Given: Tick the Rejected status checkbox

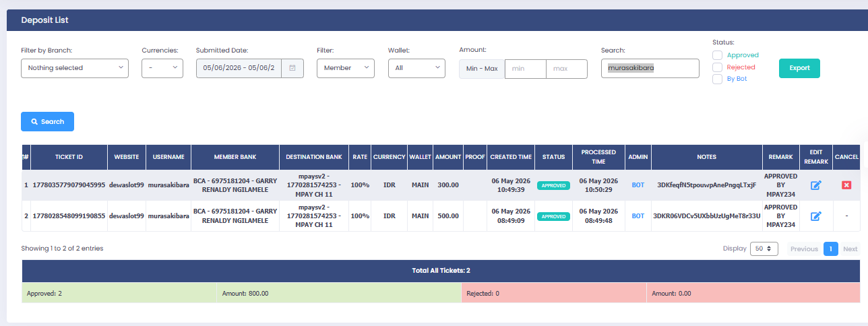Looking at the screenshot, I should [x=718, y=67].
